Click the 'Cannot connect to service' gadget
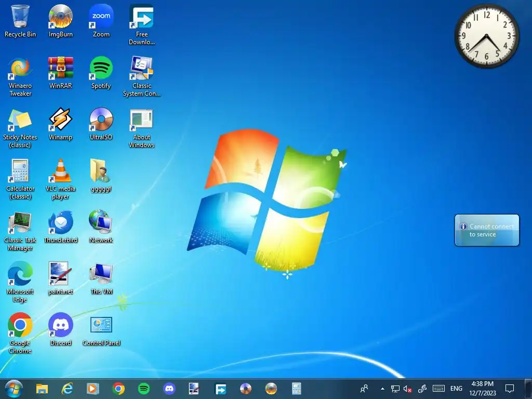 point(487,230)
